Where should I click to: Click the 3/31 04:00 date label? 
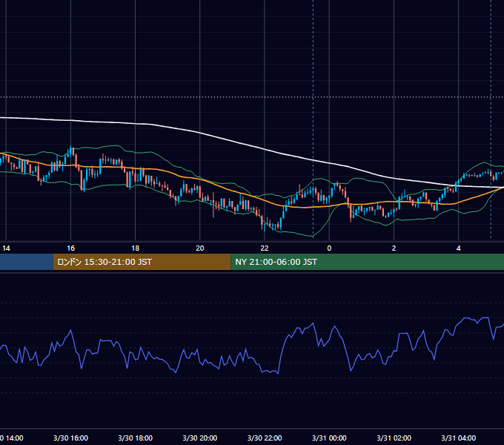pos(458,438)
